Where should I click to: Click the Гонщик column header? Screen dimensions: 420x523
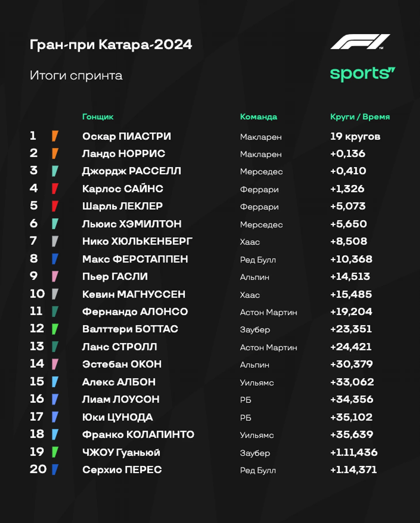(x=98, y=117)
